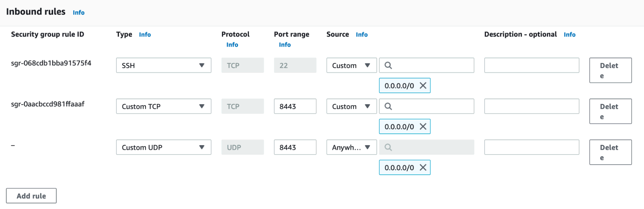This screenshot has width=644, height=209.
Task: Open the SSH type dropdown
Action: coord(164,65)
